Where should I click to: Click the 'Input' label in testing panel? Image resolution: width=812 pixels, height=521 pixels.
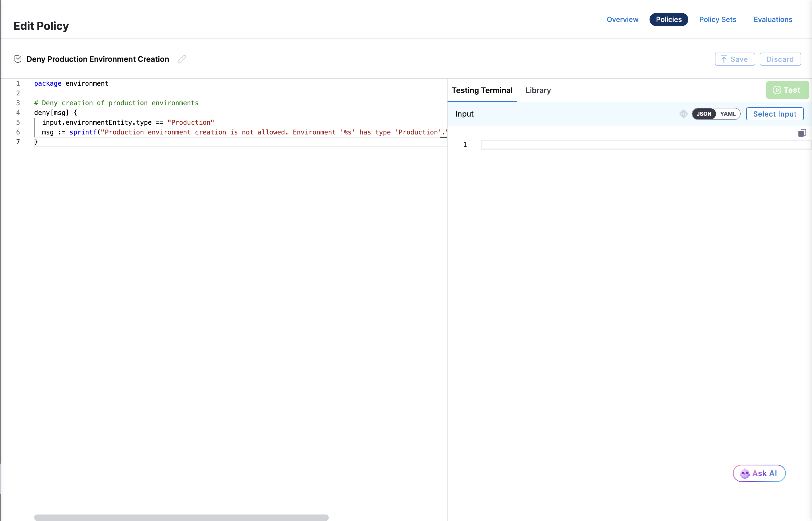pyautogui.click(x=464, y=114)
